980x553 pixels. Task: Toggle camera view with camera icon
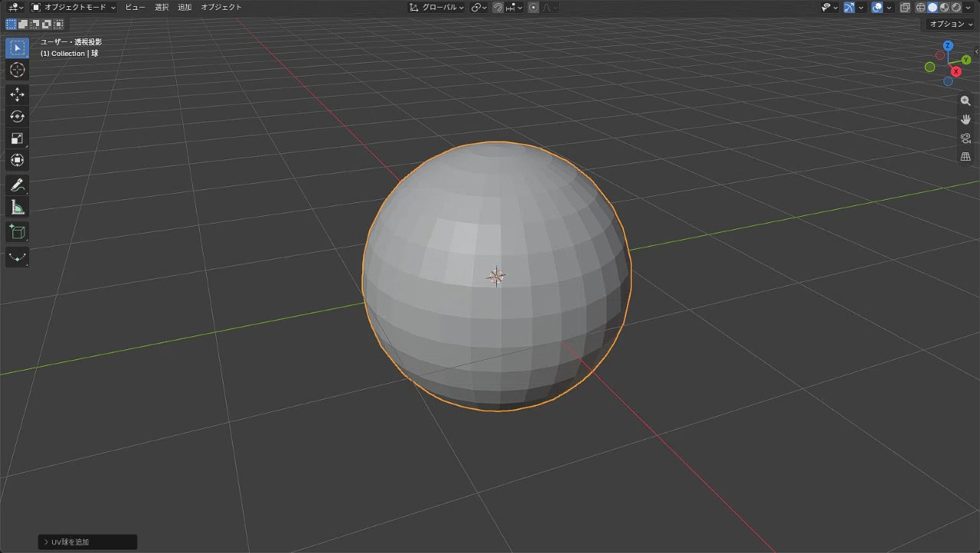point(965,138)
